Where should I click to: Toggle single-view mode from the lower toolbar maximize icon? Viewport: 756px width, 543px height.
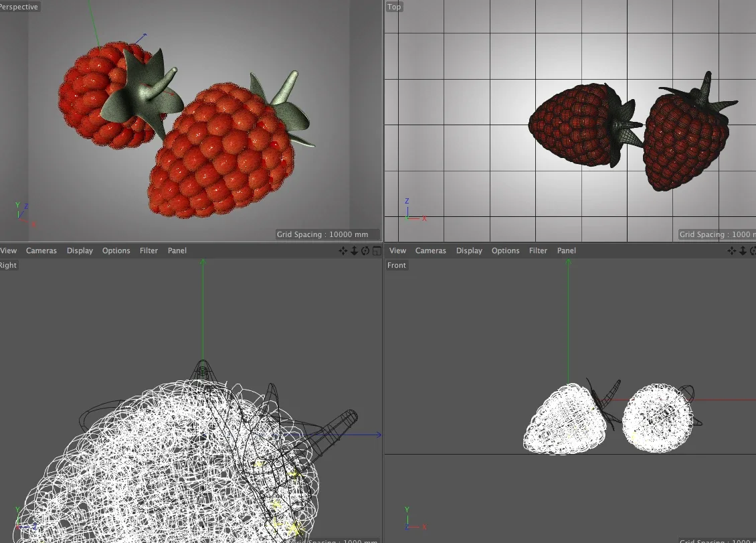coord(755,250)
